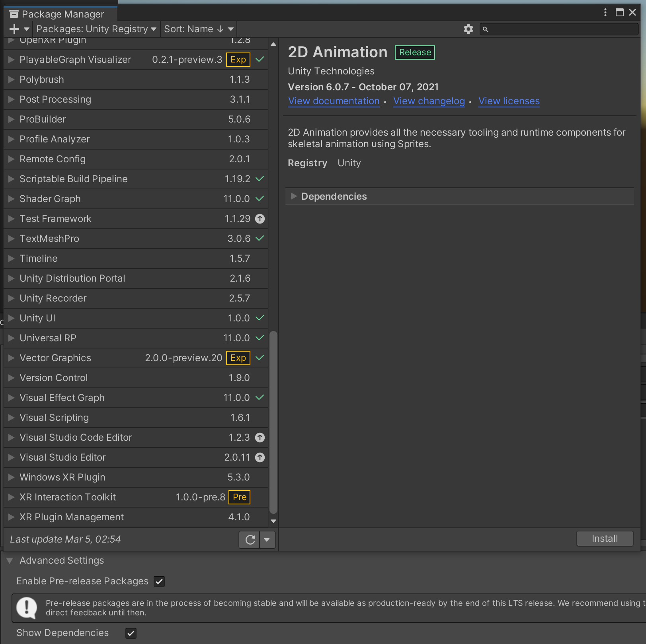Click the package list scrollbar thumb
Screen dimensions: 646x644
pyautogui.click(x=273, y=422)
